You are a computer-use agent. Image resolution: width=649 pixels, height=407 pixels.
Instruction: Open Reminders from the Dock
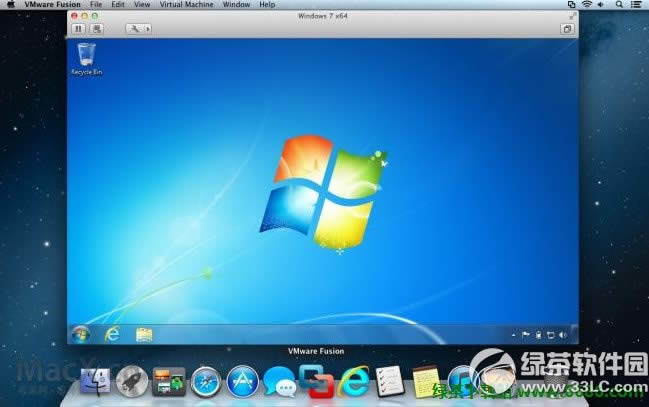[x=389, y=381]
